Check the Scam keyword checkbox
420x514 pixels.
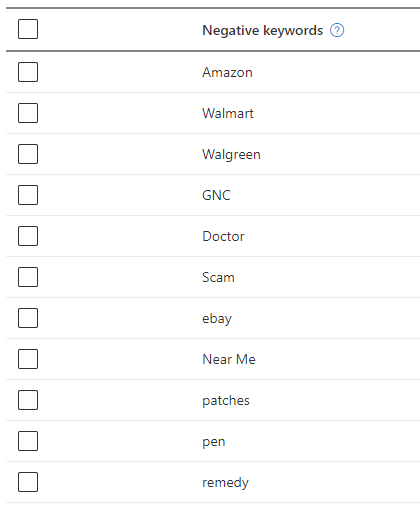pos(28,277)
